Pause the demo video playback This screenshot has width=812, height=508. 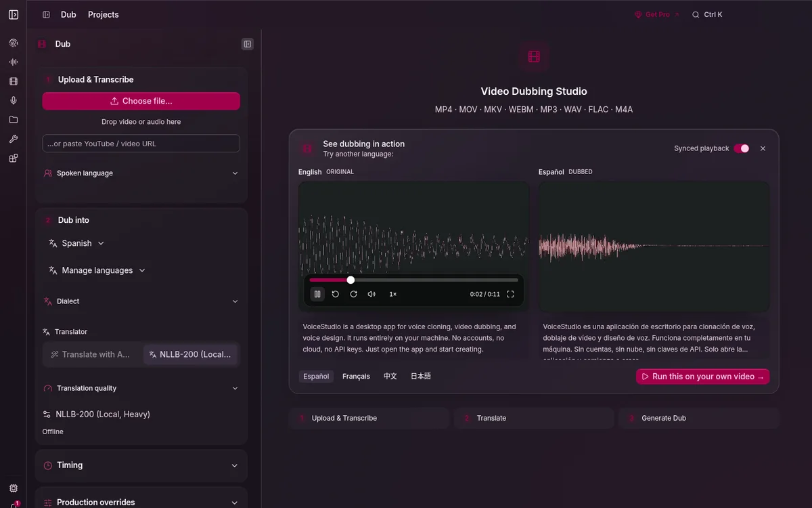(317, 294)
